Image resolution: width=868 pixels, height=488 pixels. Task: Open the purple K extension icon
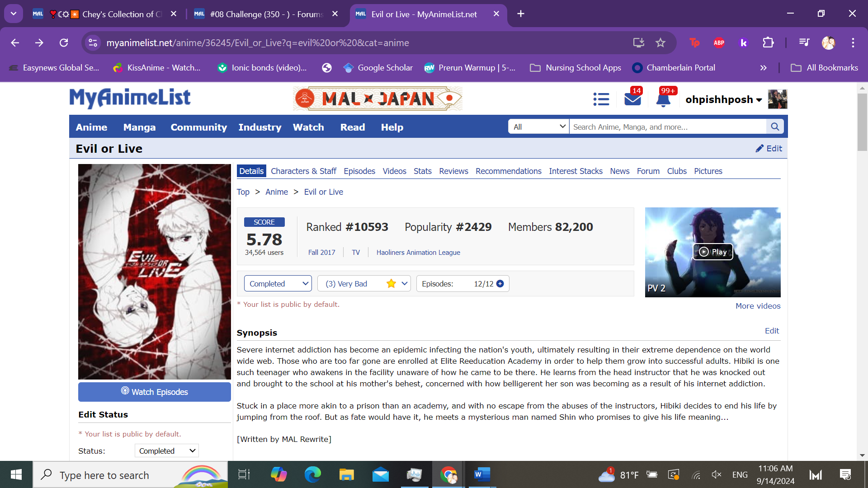pos(743,42)
